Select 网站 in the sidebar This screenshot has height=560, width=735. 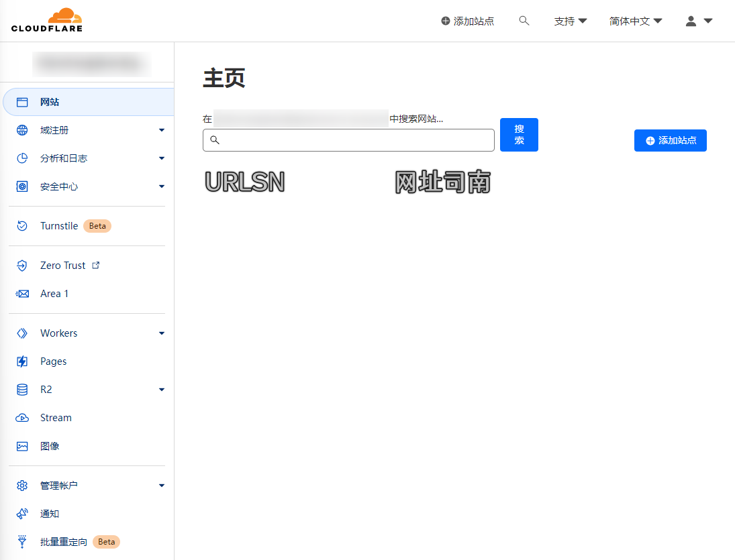(49, 101)
